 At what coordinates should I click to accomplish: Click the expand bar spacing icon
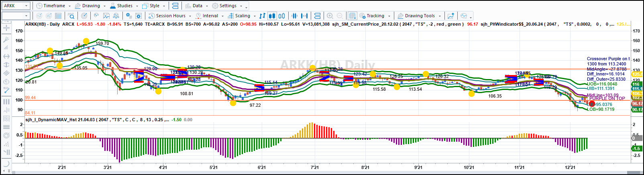click(x=304, y=16)
